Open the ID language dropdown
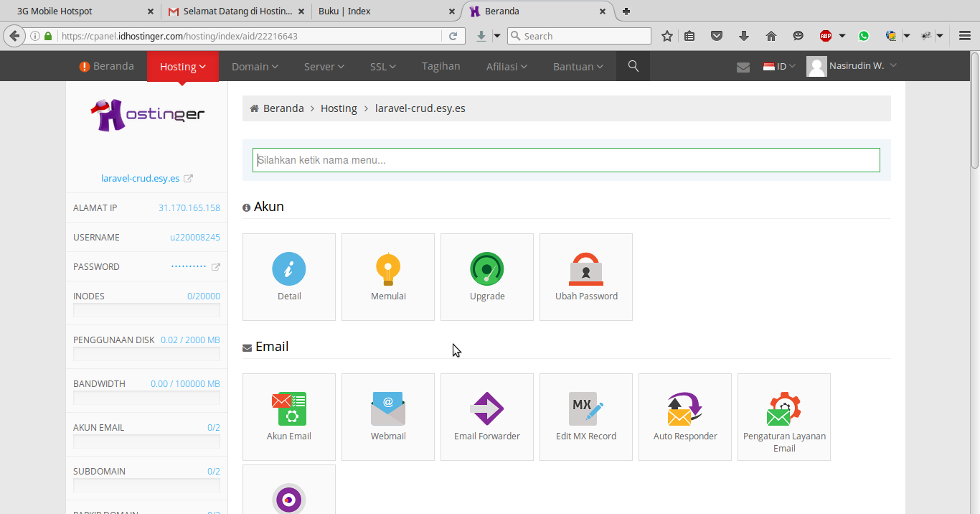980x514 pixels. pos(779,66)
